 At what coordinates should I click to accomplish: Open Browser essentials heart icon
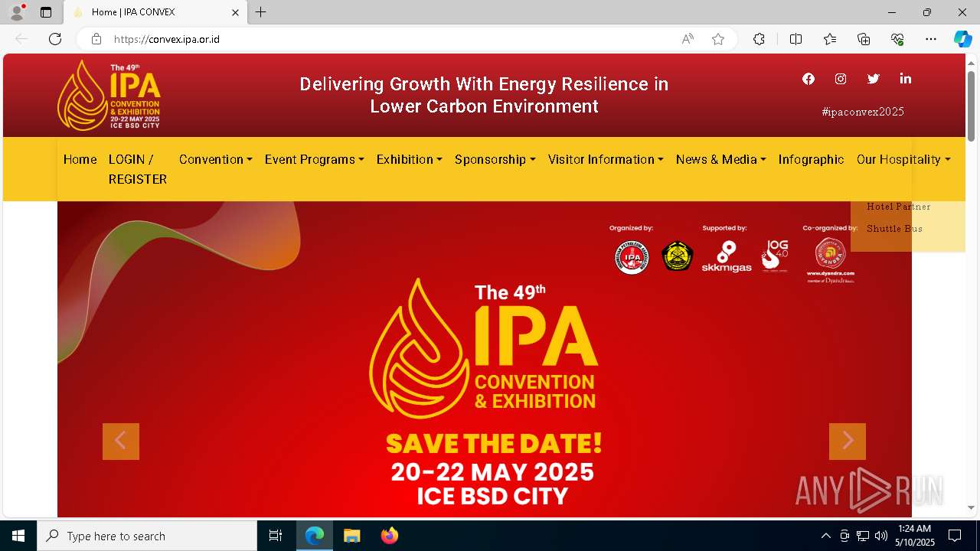pyautogui.click(x=897, y=39)
